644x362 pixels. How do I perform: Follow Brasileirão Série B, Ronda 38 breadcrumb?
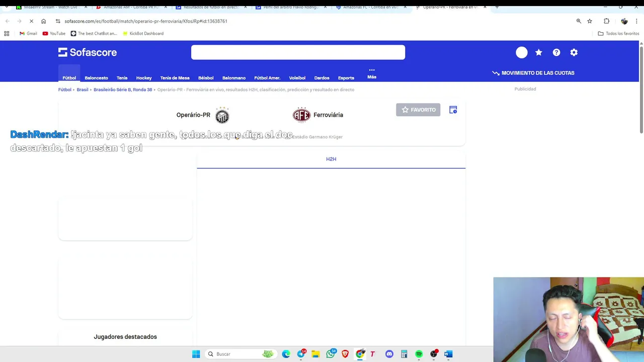tap(123, 89)
